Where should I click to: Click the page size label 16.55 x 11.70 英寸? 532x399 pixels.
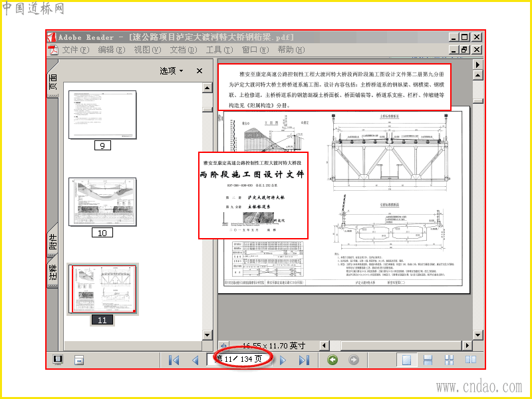[274, 346]
